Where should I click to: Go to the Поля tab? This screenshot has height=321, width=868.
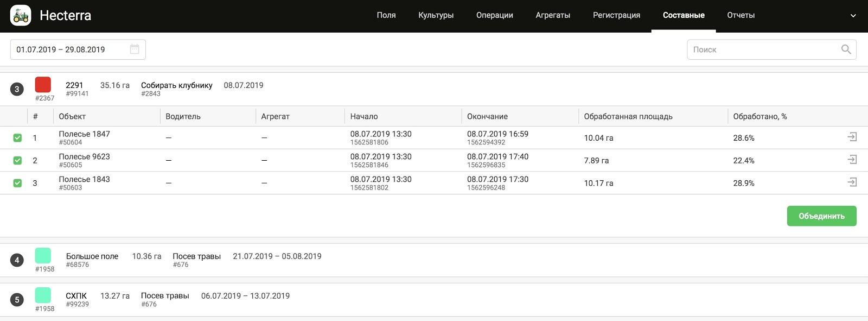tap(386, 15)
